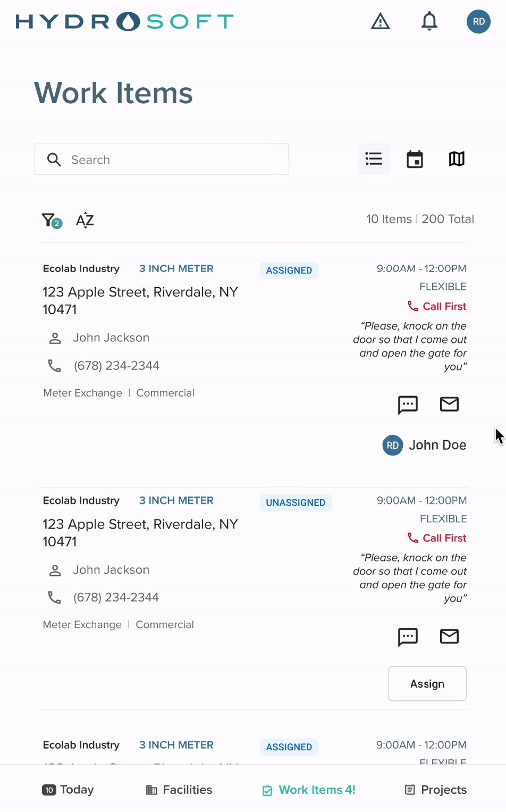
Task: Open the notifications bell
Action: click(429, 22)
